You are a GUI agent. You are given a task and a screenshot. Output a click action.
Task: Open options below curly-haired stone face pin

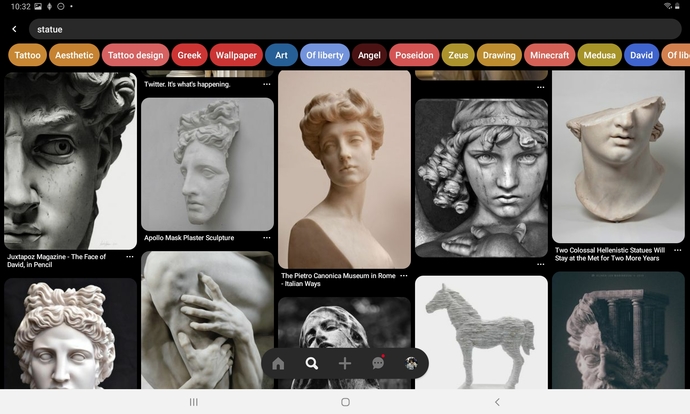(x=540, y=264)
